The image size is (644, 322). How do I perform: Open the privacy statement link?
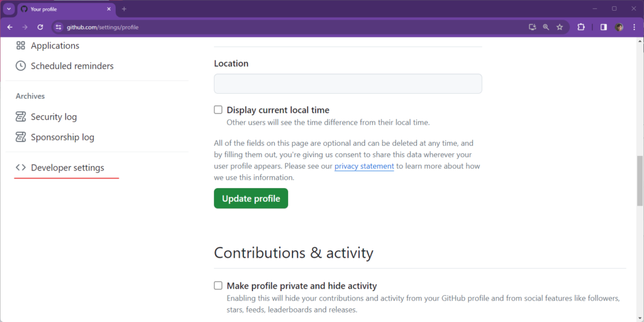364,167
